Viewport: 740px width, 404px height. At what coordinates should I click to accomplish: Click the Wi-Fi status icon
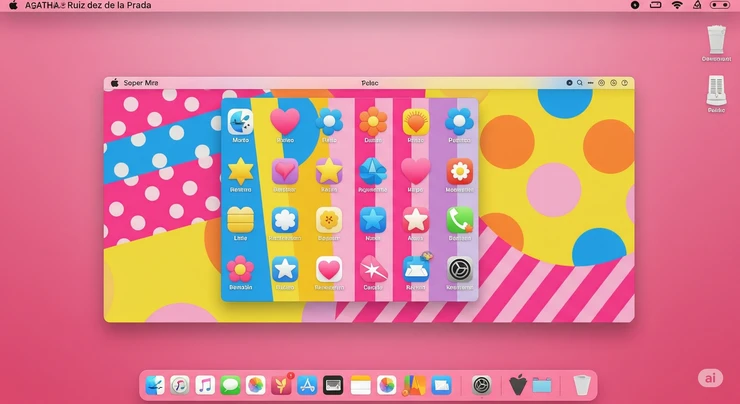click(677, 5)
